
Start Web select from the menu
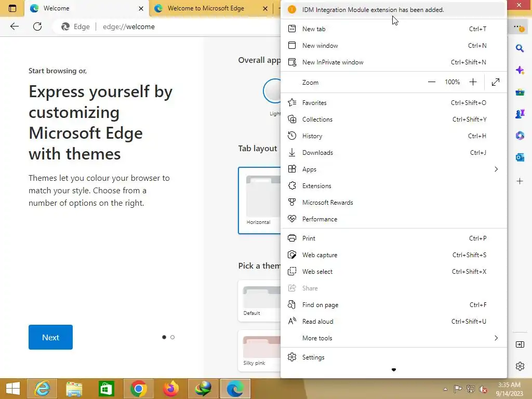(394, 272)
